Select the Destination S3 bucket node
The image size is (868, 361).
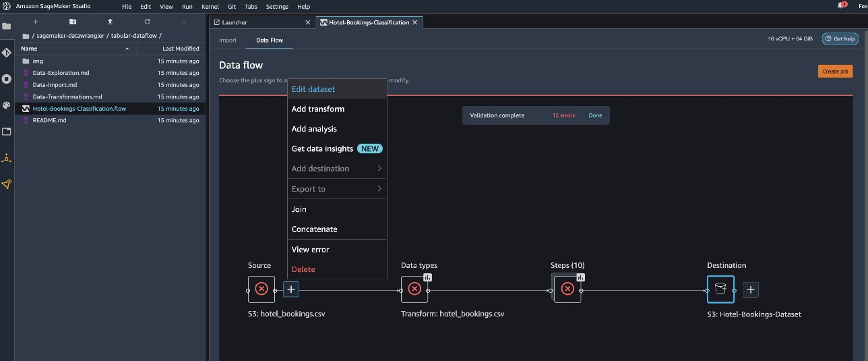(720, 289)
